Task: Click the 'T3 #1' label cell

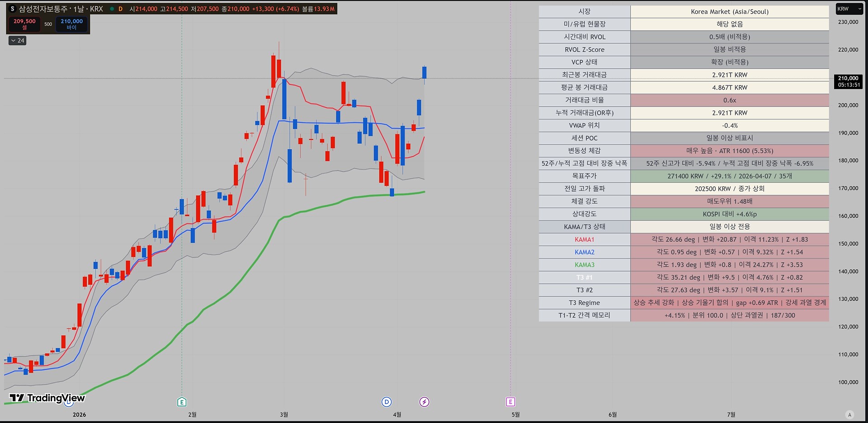Action: [585, 277]
